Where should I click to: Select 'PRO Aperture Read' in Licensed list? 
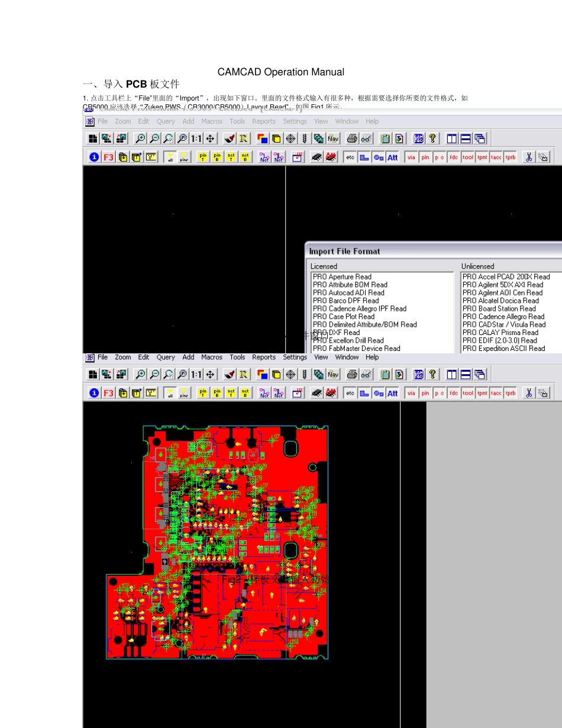(x=342, y=276)
